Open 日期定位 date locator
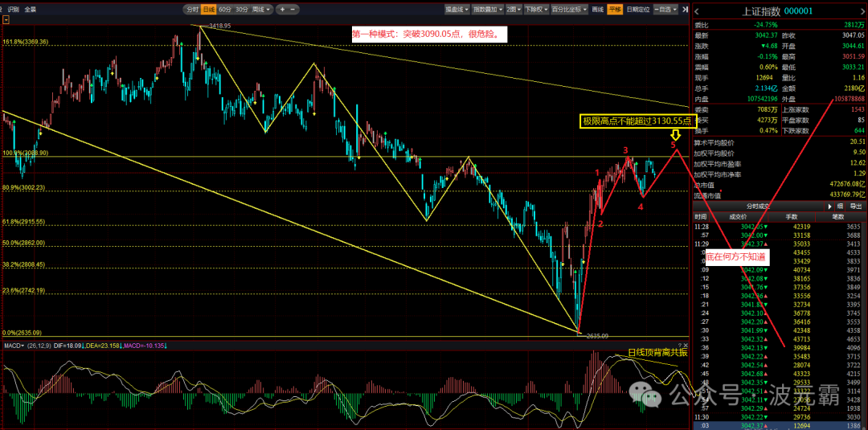This screenshot has width=868, height=430. click(x=637, y=9)
